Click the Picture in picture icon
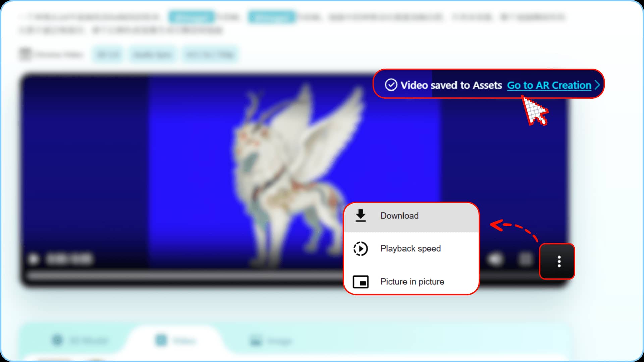Screen dimensions: 644x362 pyautogui.click(x=361, y=282)
